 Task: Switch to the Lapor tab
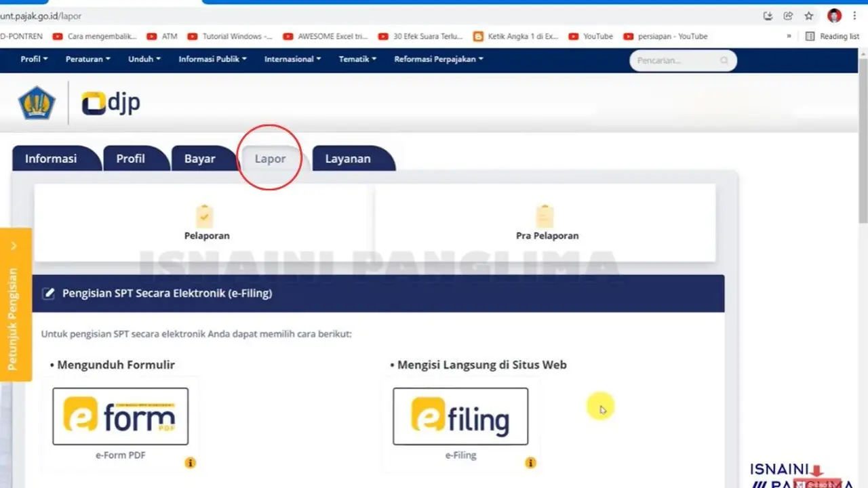(x=270, y=158)
